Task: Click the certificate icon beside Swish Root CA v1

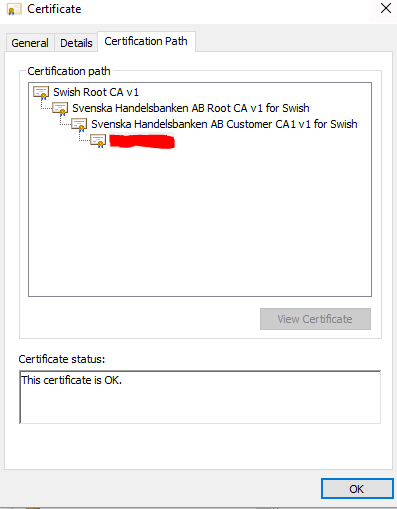Action: (41, 92)
